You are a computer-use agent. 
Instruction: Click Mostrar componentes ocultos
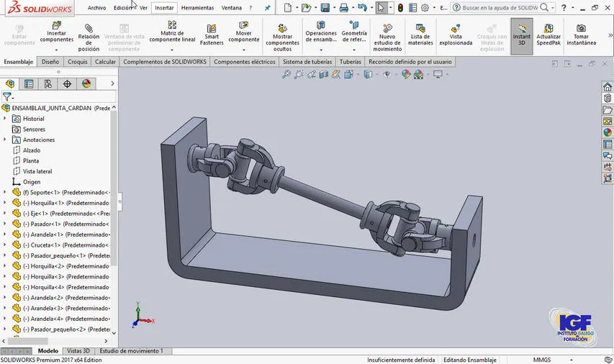[x=282, y=37]
